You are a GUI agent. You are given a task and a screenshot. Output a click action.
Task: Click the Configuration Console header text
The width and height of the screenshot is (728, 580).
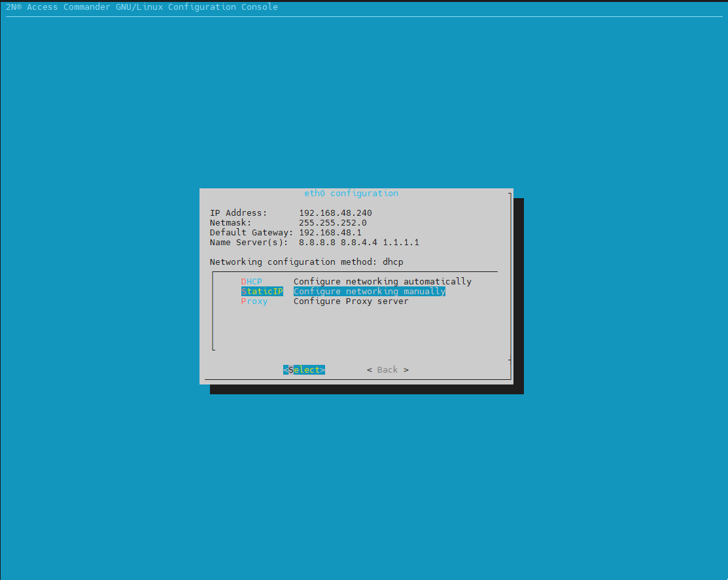tap(142, 7)
